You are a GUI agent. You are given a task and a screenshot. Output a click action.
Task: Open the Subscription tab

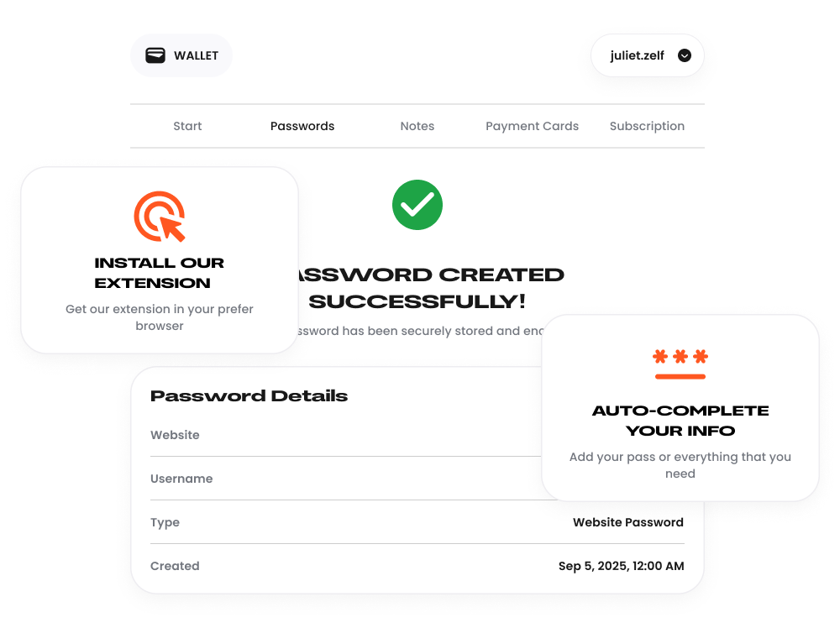(647, 126)
